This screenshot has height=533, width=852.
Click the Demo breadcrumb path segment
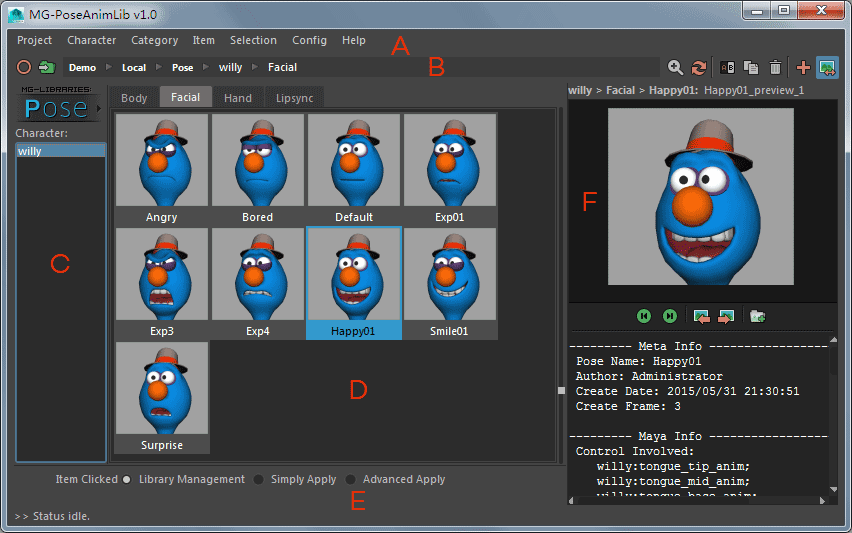[83, 68]
